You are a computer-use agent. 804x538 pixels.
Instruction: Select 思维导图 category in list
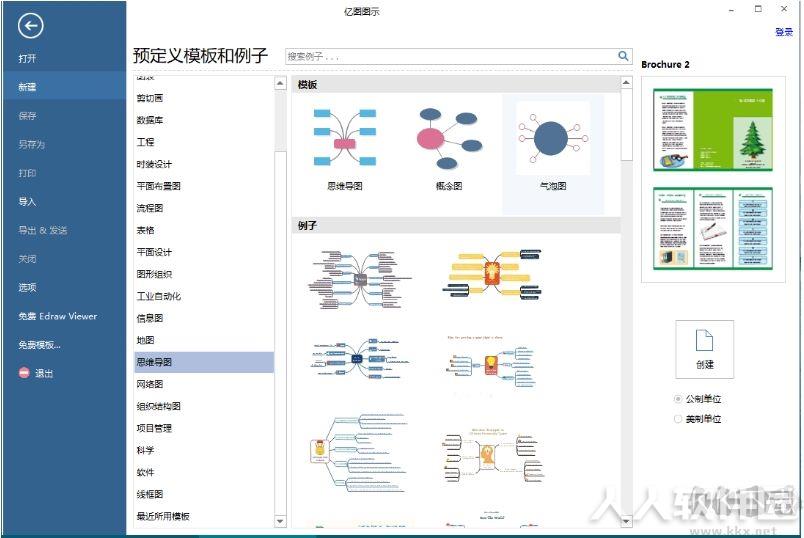click(x=204, y=362)
